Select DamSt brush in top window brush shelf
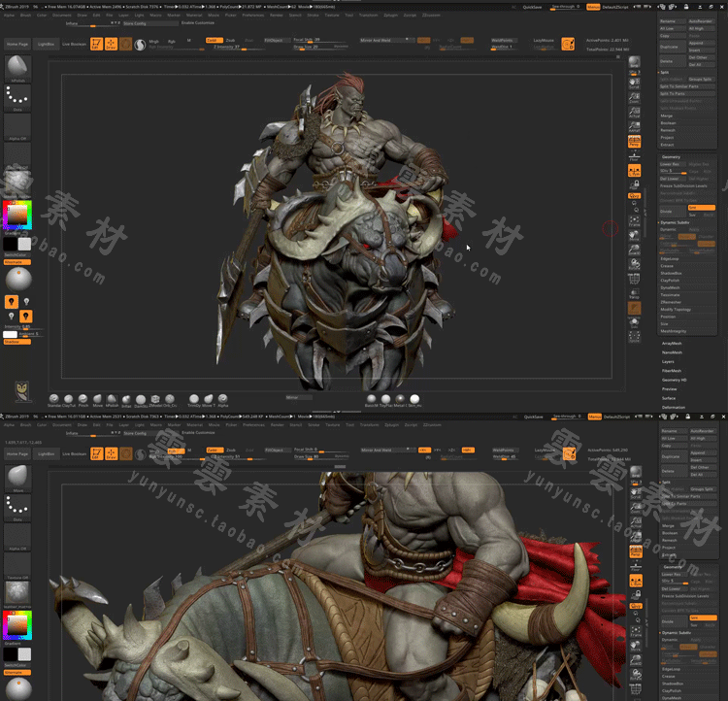Screen dimensions: 728x701 click(x=141, y=399)
